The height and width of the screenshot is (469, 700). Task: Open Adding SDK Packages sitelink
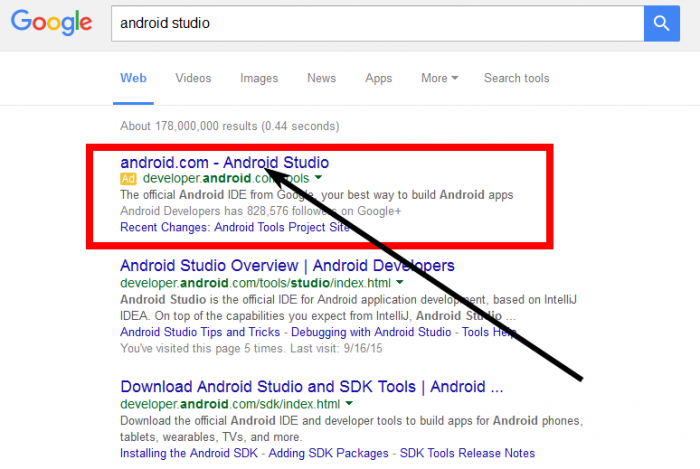(x=329, y=453)
